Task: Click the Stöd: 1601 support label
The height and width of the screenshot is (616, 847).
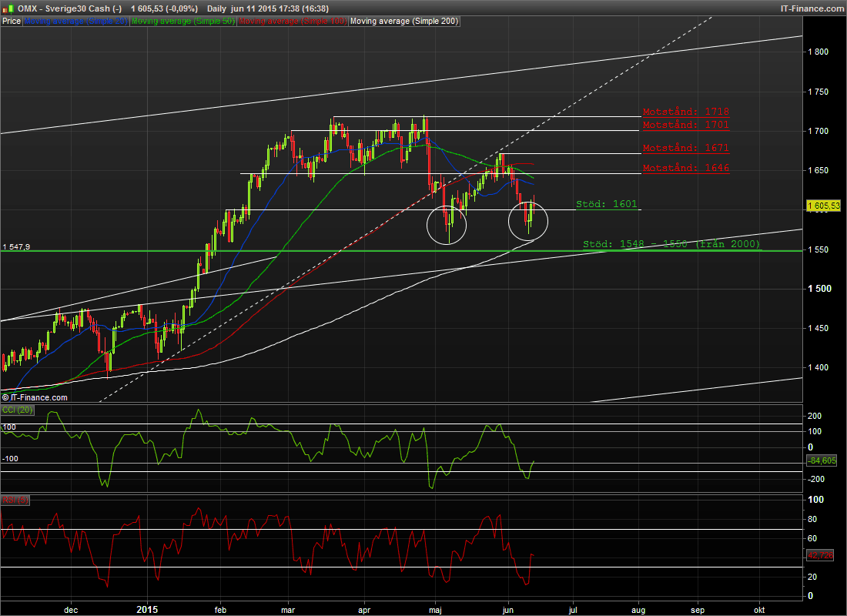Action: (x=607, y=204)
